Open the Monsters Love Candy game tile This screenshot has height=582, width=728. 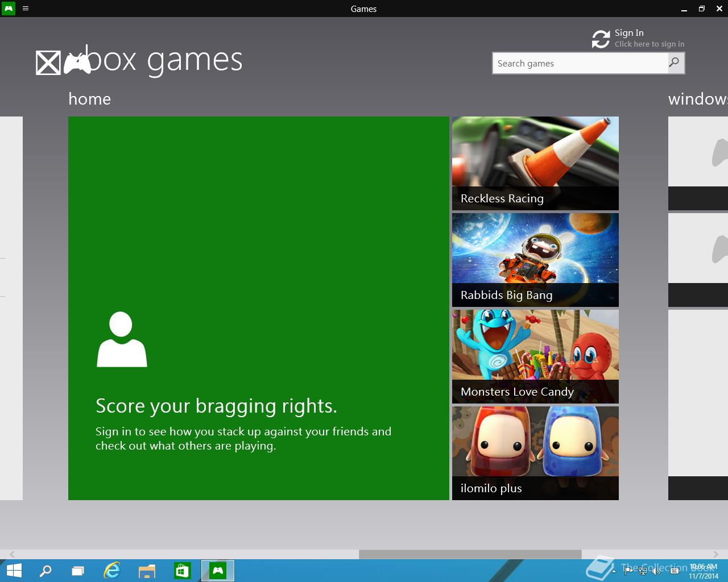535,356
